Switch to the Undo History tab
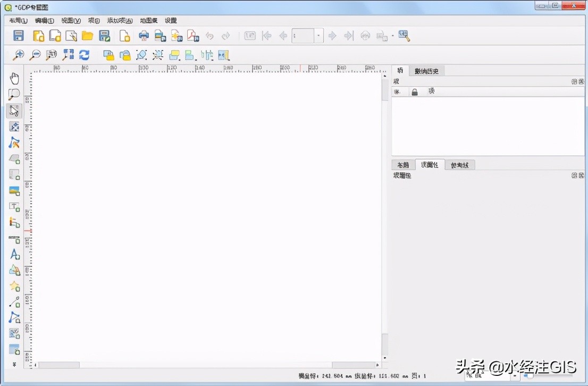This screenshot has width=588, height=386. pyautogui.click(x=426, y=71)
